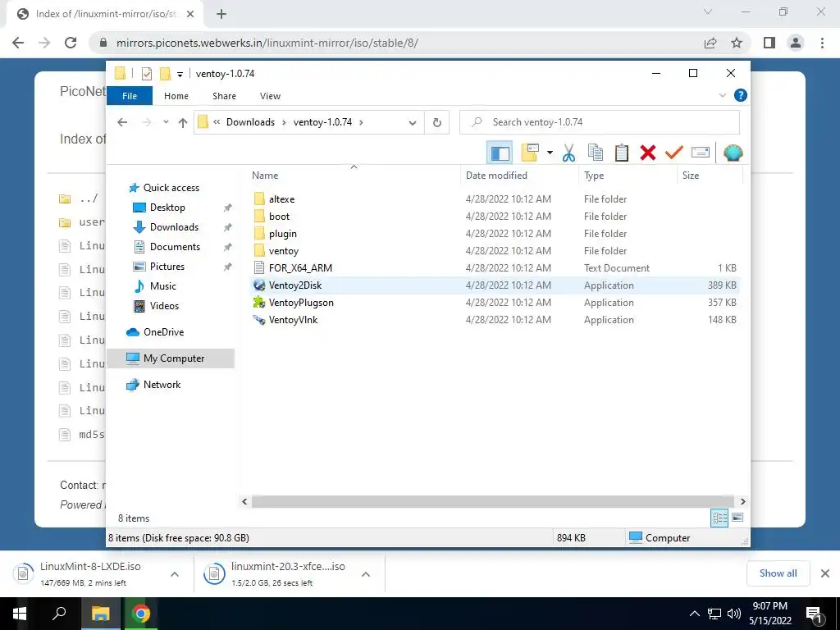The height and width of the screenshot is (630, 840).
Task: Click the horizontal scrollbar in file list
Action: (x=492, y=501)
